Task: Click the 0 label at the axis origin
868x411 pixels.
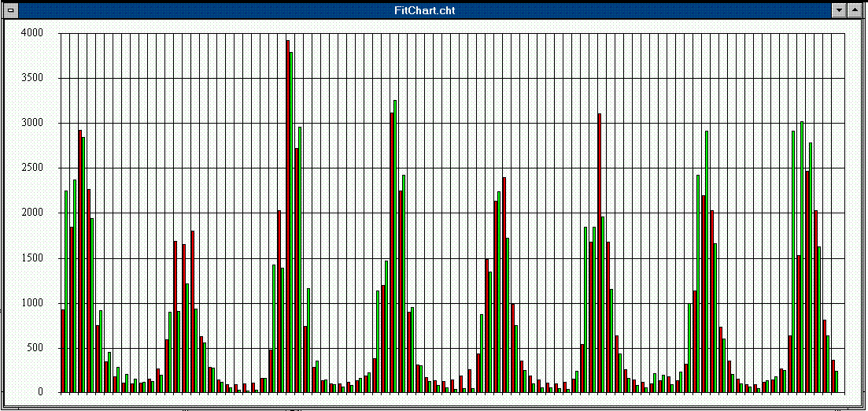Action: (39, 392)
